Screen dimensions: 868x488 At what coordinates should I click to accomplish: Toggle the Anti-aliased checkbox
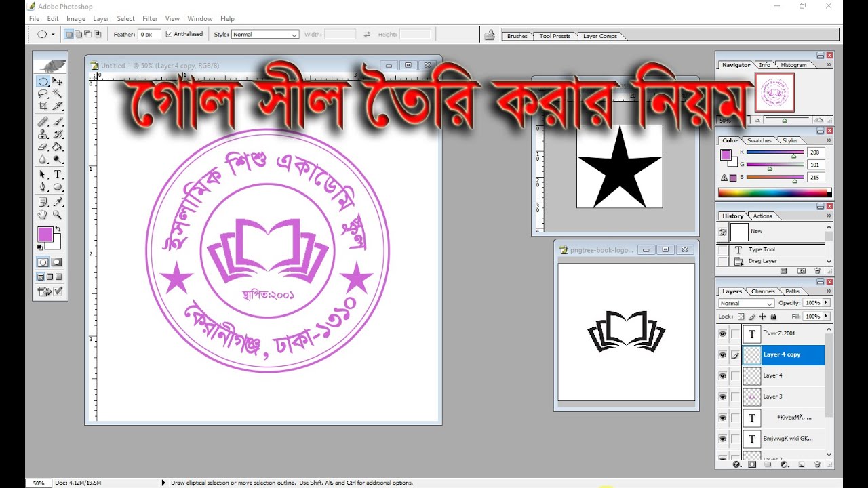tap(170, 34)
